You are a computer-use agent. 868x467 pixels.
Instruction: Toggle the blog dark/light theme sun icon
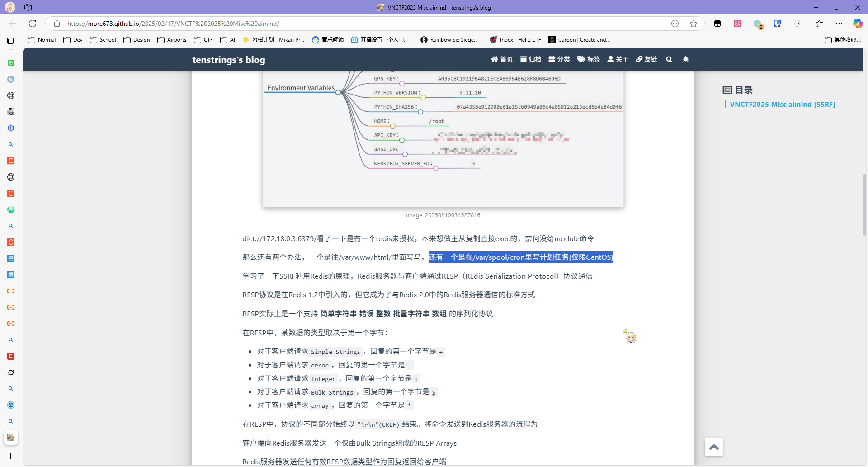pos(686,59)
